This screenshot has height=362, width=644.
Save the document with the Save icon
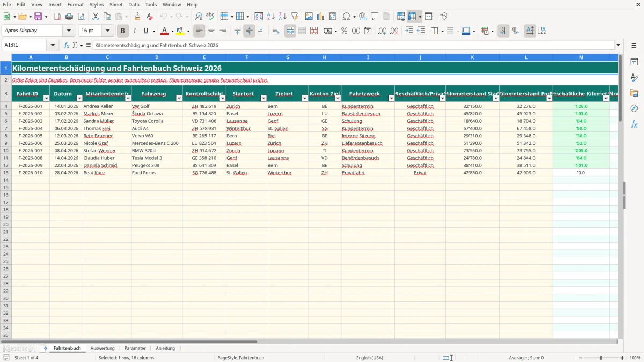[38, 17]
